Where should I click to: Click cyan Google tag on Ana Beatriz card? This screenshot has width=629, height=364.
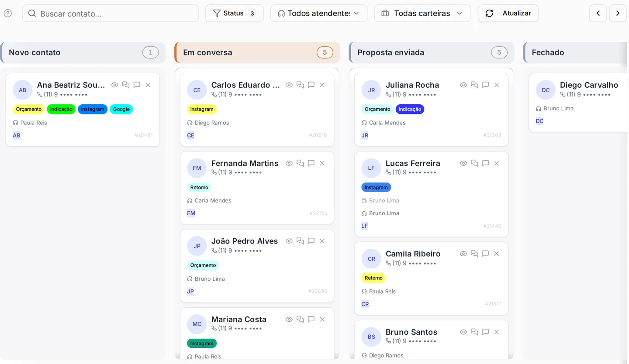click(x=121, y=109)
